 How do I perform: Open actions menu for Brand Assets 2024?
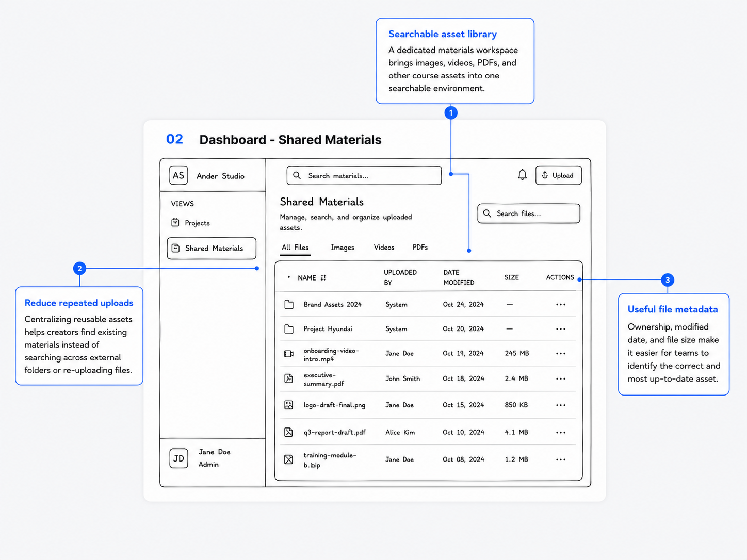click(561, 305)
